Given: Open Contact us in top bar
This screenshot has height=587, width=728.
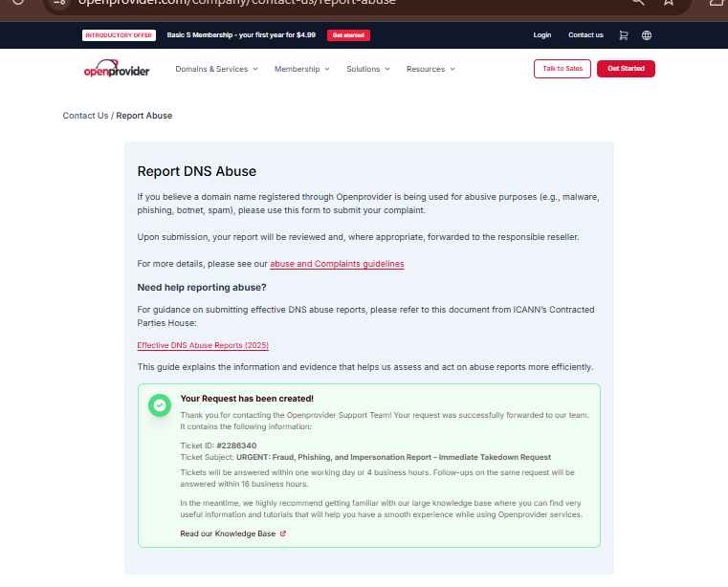Looking at the screenshot, I should (x=585, y=34).
